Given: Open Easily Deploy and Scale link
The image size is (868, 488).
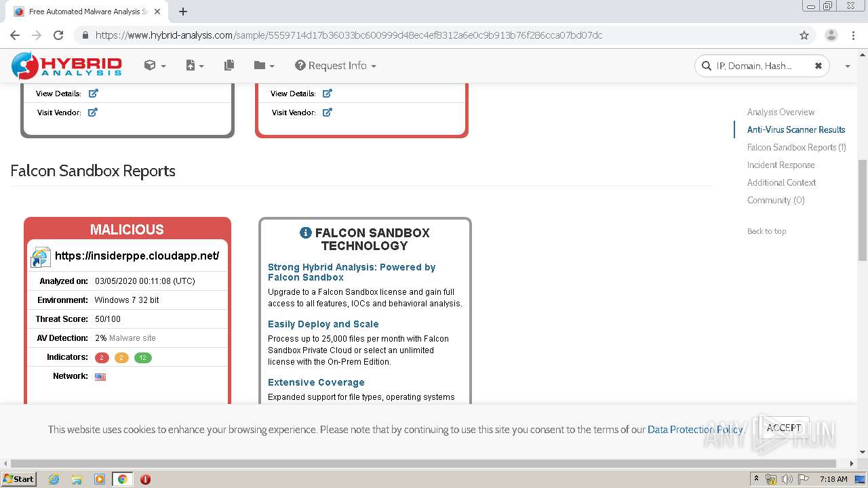Looking at the screenshot, I should click(323, 324).
